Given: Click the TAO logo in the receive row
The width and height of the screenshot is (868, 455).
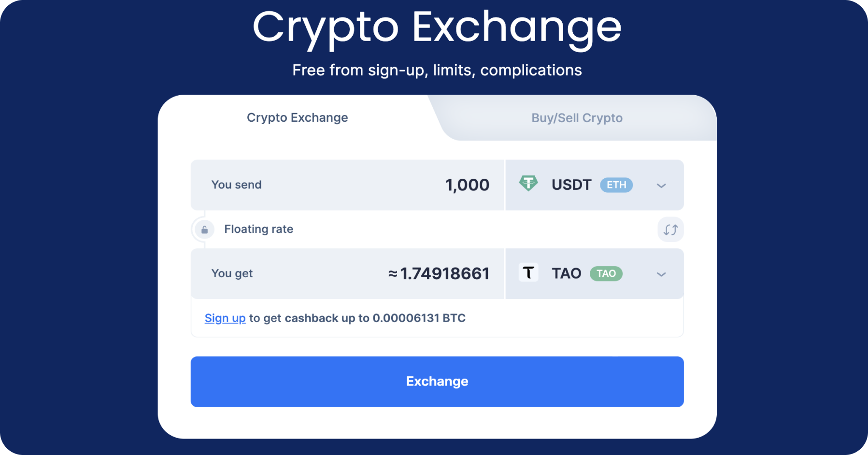Looking at the screenshot, I should pyautogui.click(x=529, y=273).
